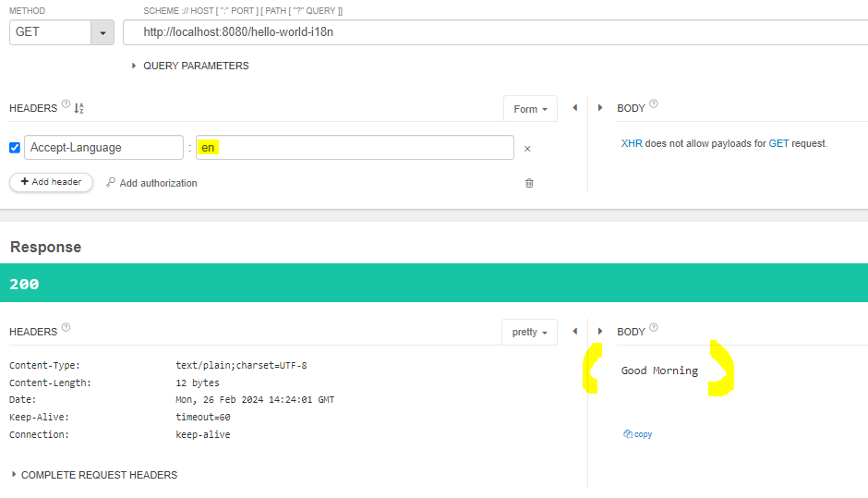The image size is (868, 498).
Task: Click the Connection: header name
Action: click(40, 435)
